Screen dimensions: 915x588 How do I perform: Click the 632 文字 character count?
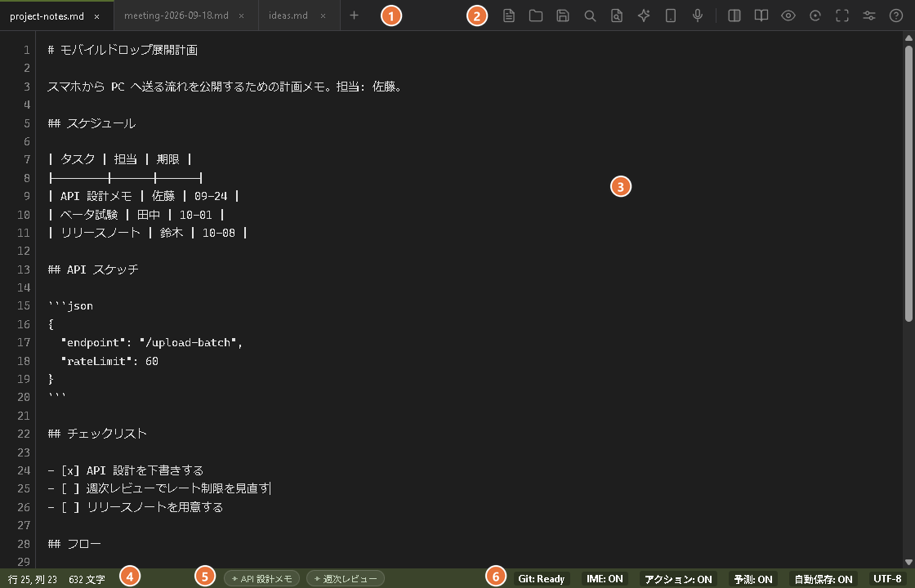(x=87, y=579)
